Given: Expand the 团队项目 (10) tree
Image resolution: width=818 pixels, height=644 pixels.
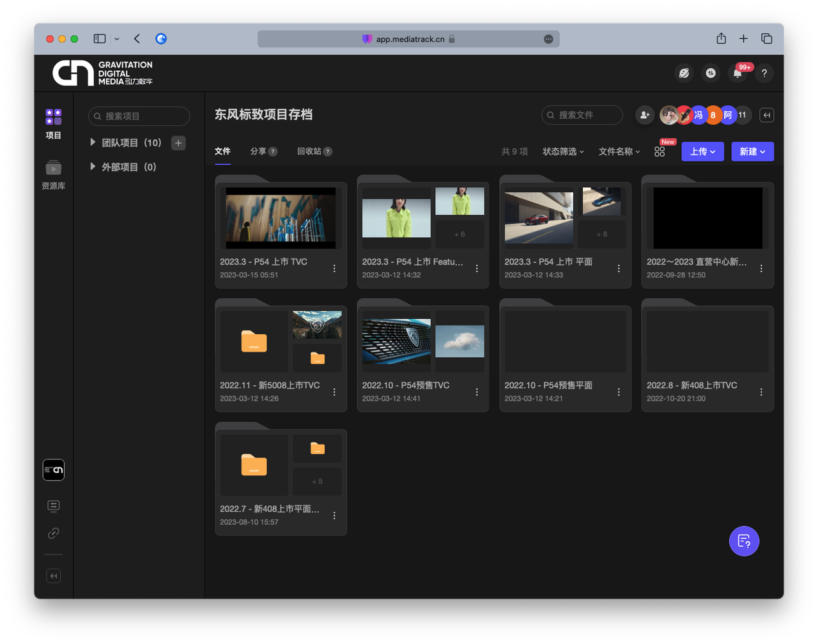Looking at the screenshot, I should tap(93, 142).
